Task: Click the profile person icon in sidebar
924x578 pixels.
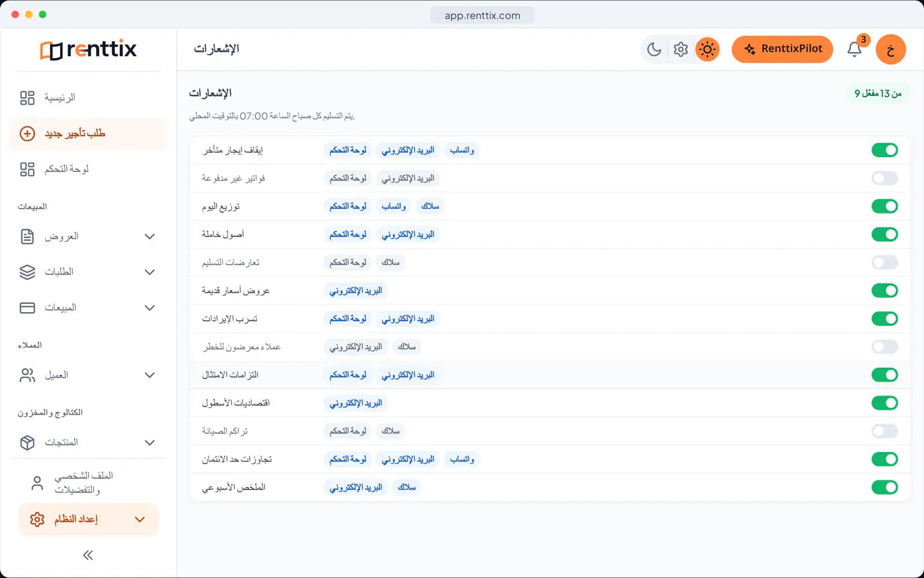Action: (x=37, y=483)
